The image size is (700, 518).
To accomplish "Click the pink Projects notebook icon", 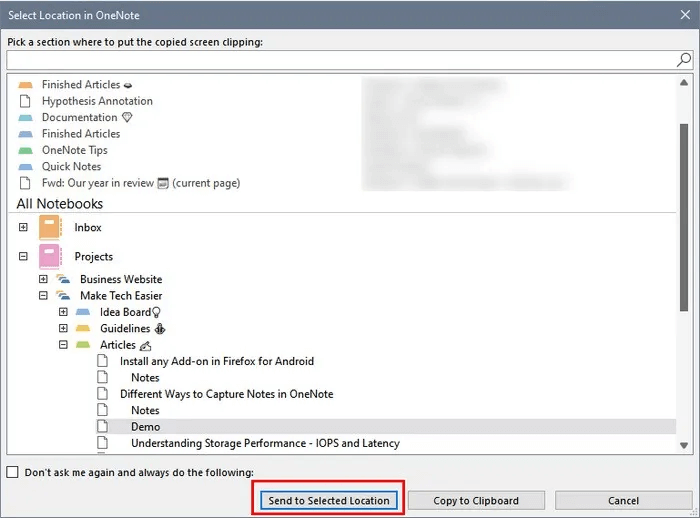I will click(x=50, y=256).
